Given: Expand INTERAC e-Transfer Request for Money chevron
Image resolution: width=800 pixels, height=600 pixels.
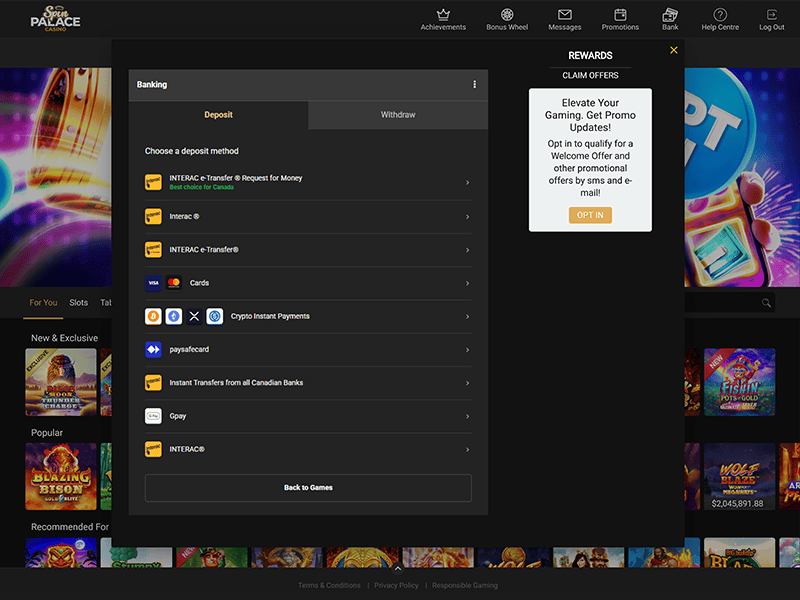Looking at the screenshot, I should pyautogui.click(x=467, y=183).
